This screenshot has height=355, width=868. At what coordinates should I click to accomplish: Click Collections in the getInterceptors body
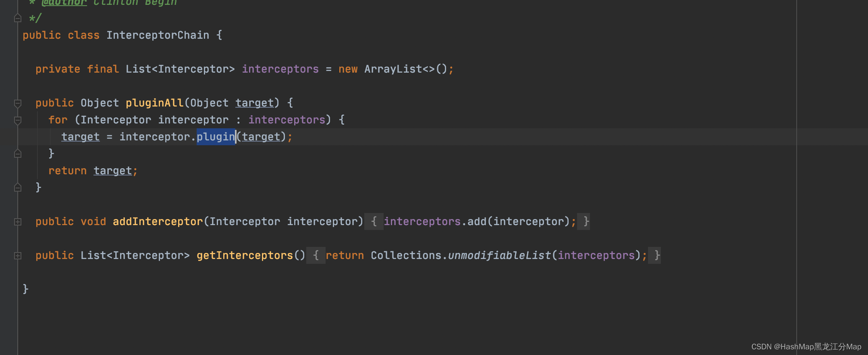[x=406, y=255]
